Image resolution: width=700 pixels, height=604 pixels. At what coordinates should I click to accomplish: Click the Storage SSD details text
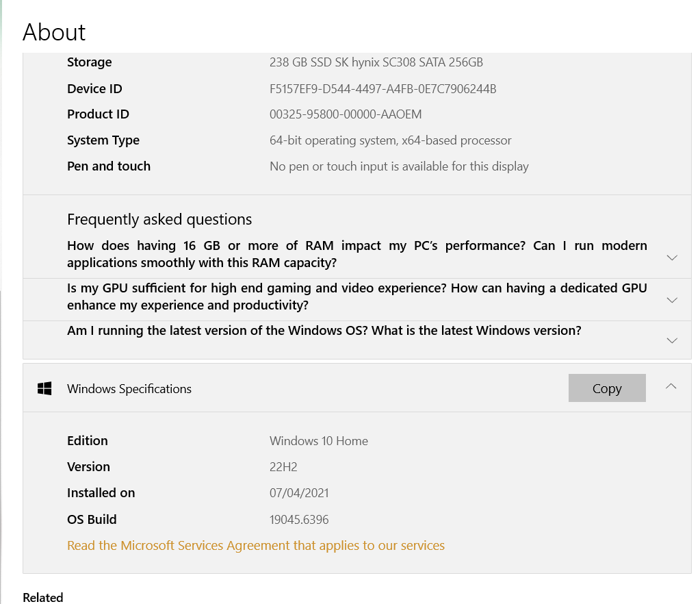376,62
